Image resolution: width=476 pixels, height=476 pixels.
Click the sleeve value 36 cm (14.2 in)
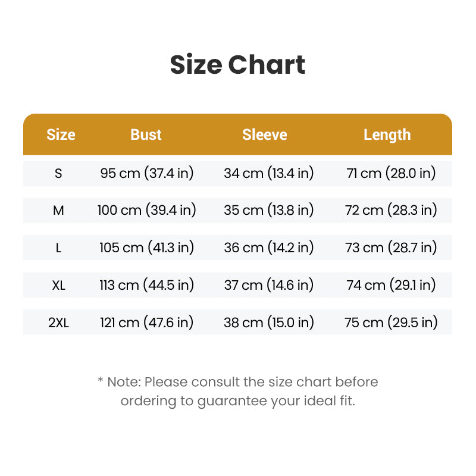point(269,248)
